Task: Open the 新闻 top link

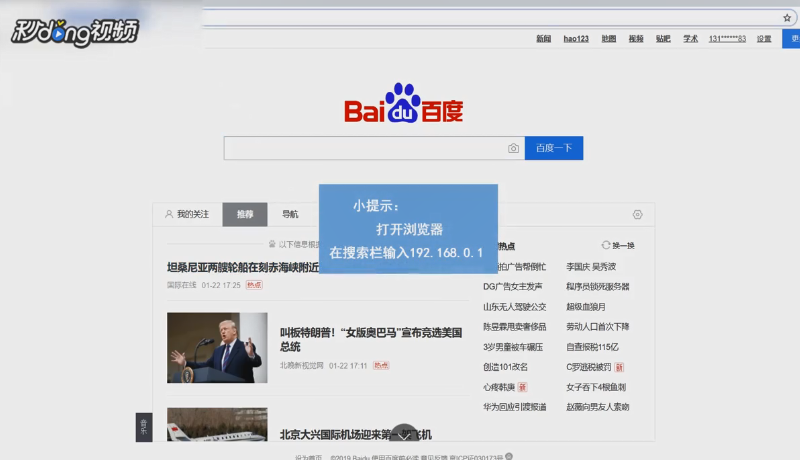Action: pyautogui.click(x=543, y=39)
